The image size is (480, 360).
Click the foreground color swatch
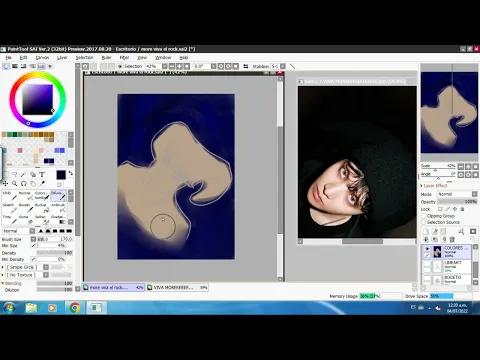pos(61,175)
